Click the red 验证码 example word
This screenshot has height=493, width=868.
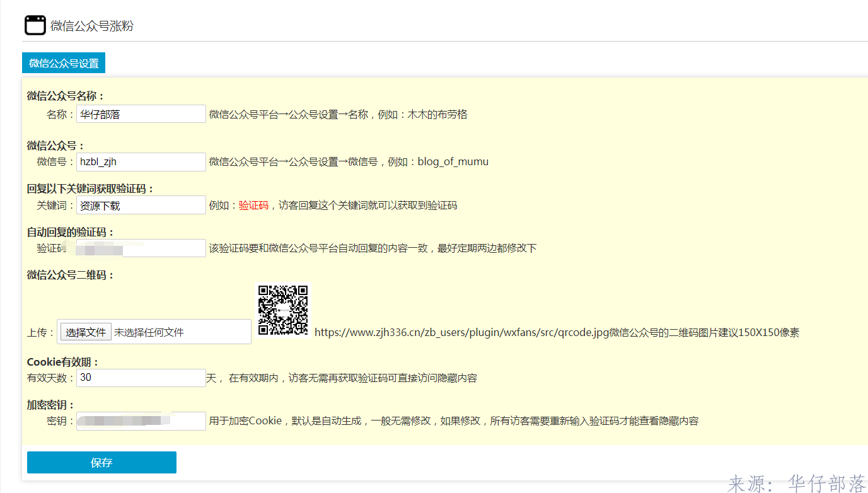[x=253, y=206]
